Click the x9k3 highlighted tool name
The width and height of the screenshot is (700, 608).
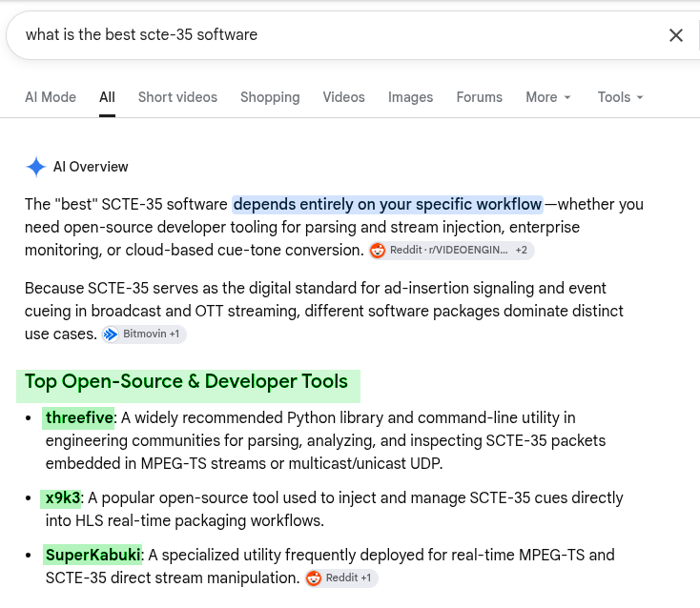coord(62,497)
